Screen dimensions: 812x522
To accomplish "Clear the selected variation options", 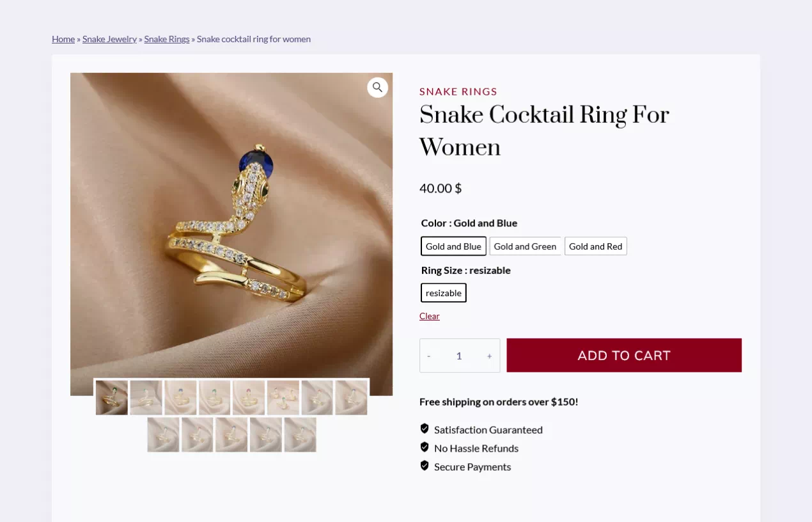I will tap(429, 316).
